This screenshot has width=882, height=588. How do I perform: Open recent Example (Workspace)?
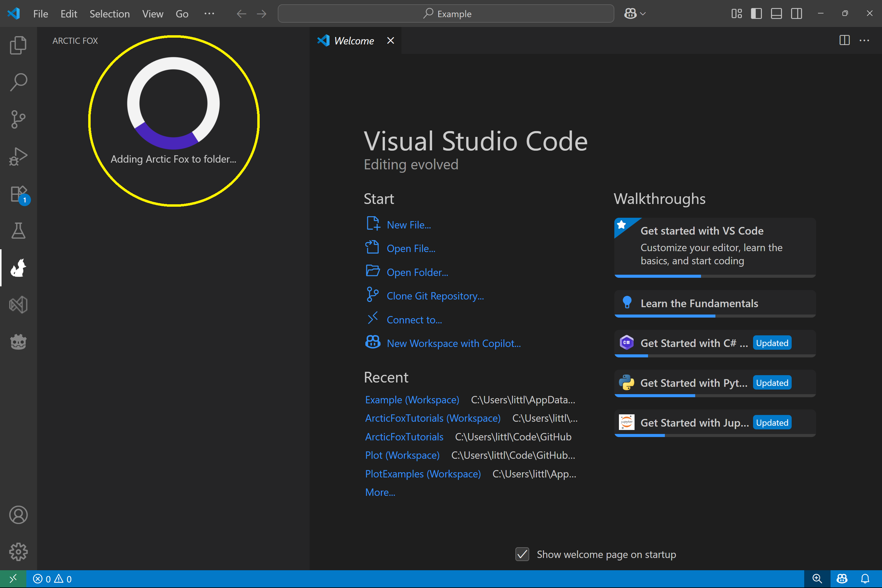[412, 400]
